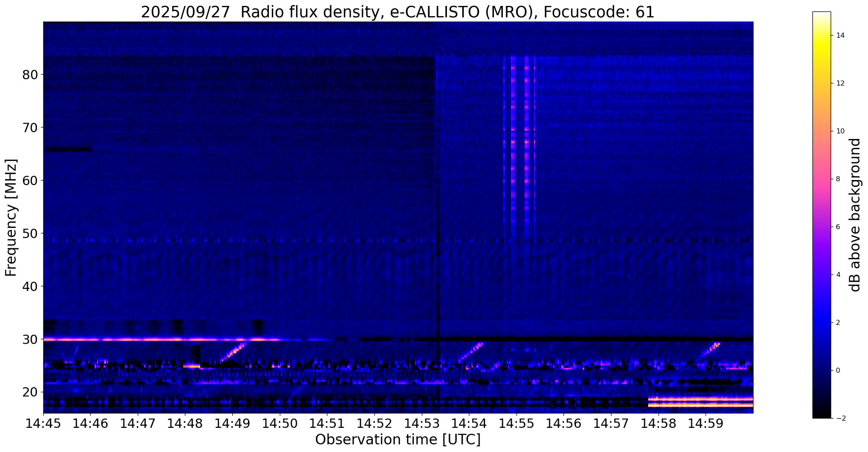
Task: Select the 'Observation time [UTC]' x-axis label
Action: pos(398,440)
